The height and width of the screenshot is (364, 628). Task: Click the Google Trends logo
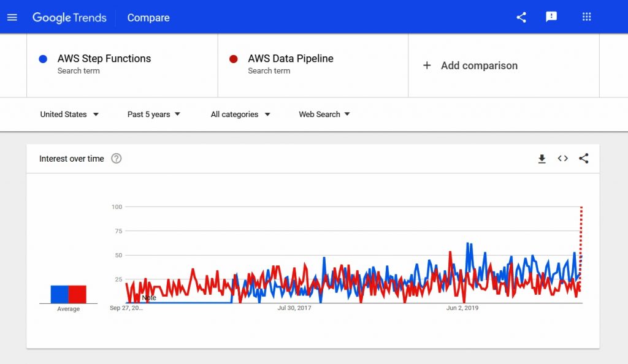69,18
